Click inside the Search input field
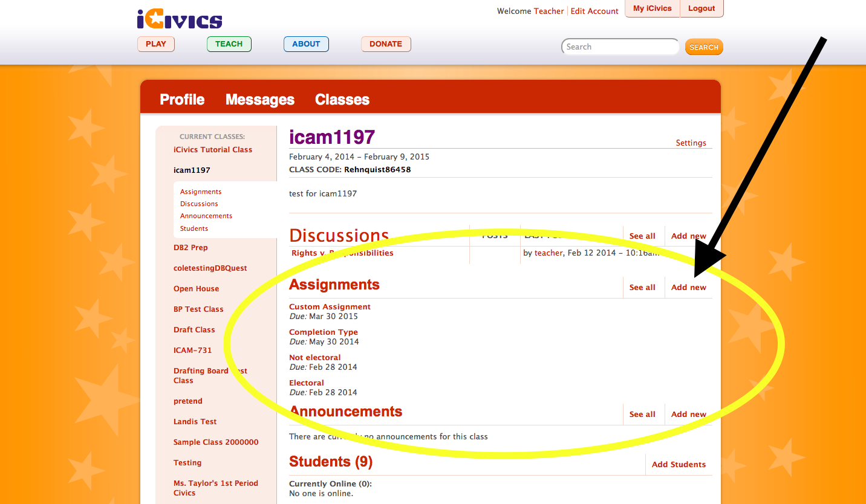 tap(620, 47)
